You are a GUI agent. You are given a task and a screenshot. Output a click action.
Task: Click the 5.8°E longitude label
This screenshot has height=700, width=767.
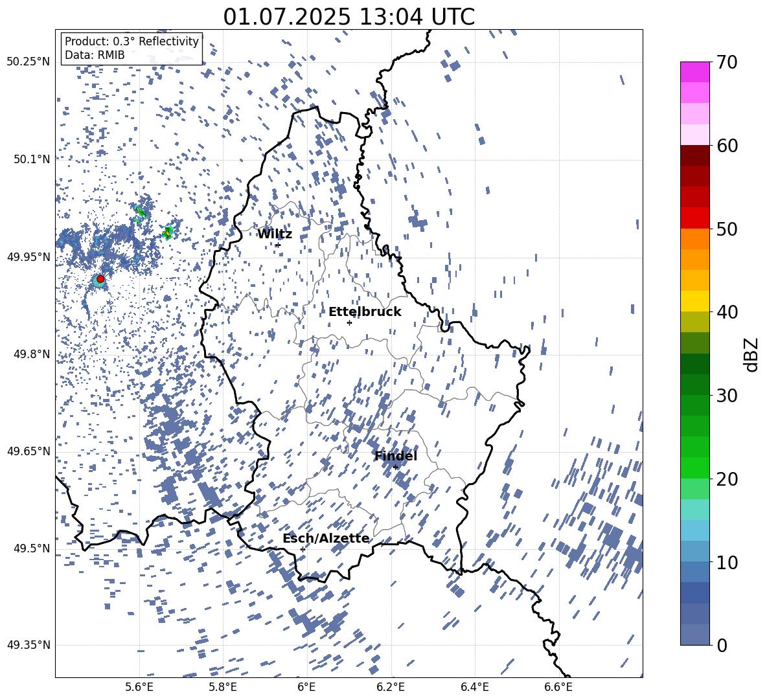[x=223, y=687]
